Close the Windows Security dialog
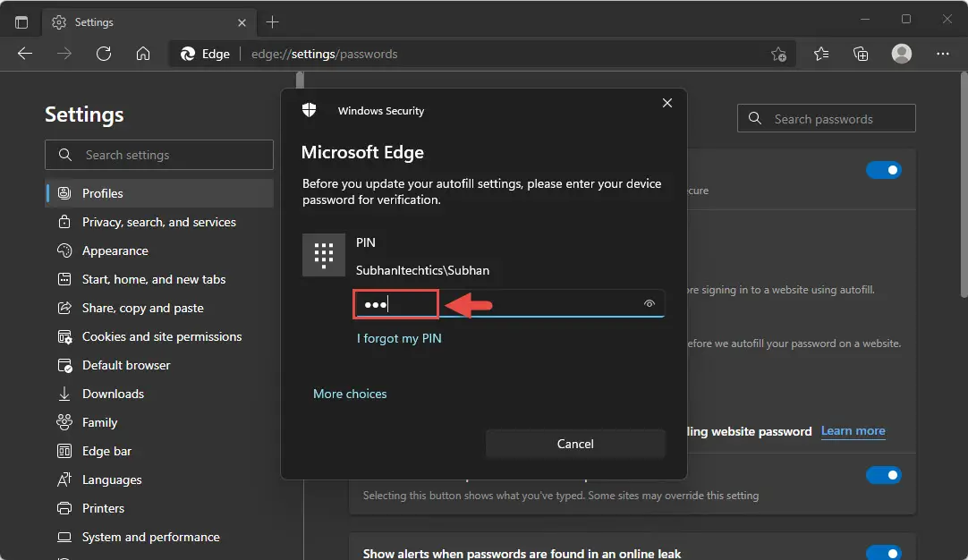Screen dimensions: 968x560 [667, 103]
